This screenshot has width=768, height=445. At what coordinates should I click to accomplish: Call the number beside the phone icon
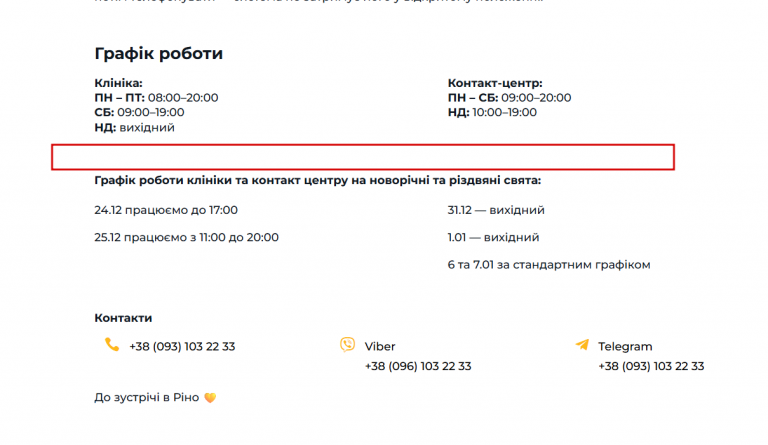click(x=182, y=347)
